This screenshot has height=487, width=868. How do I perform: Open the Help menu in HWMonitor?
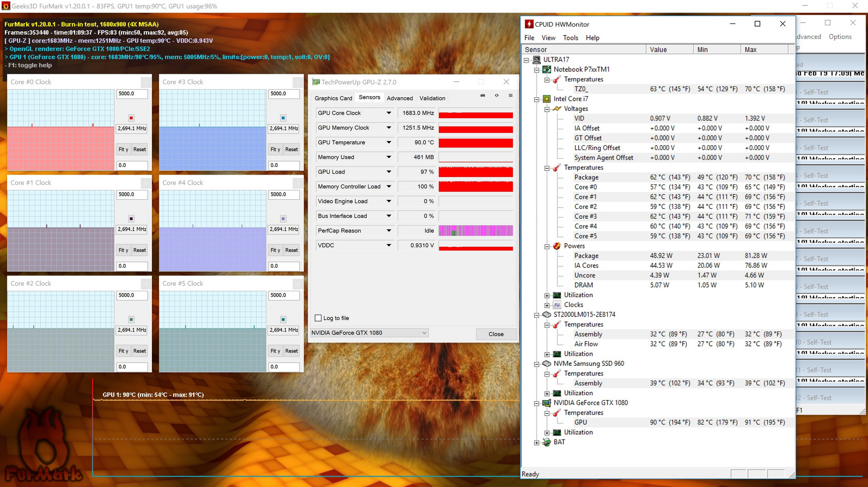593,38
